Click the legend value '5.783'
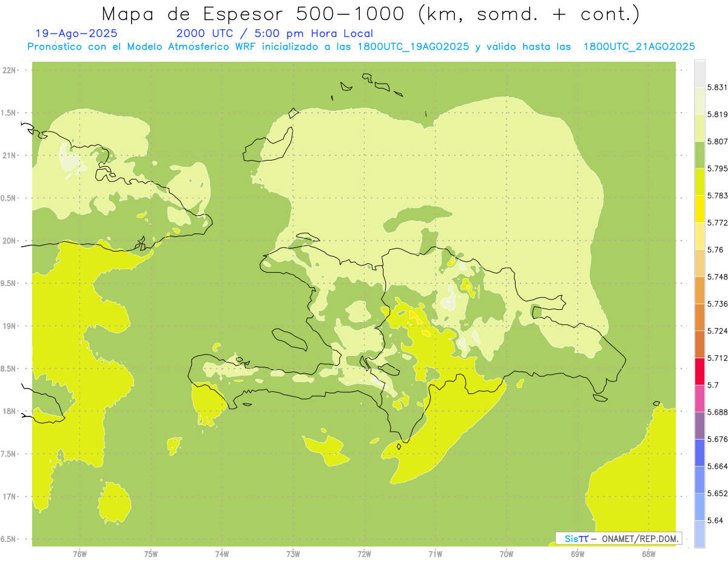The width and height of the screenshot is (728, 562). click(717, 196)
